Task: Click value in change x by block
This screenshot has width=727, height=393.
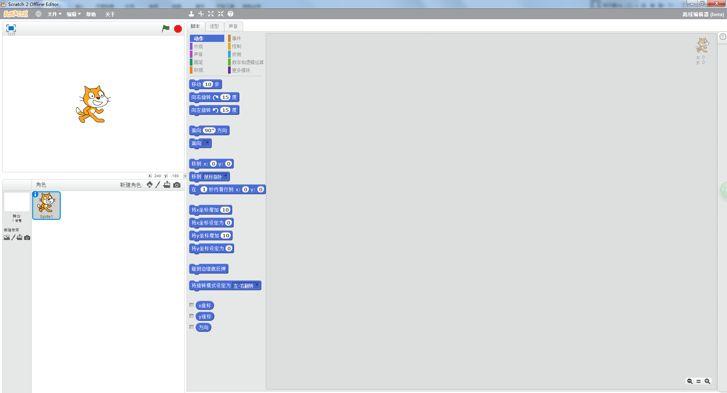Action: (225, 210)
